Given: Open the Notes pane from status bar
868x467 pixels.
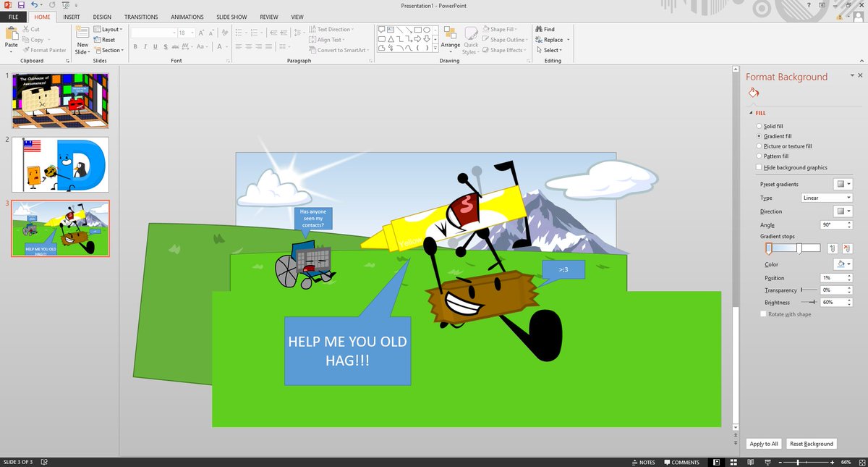Looking at the screenshot, I should 642,462.
